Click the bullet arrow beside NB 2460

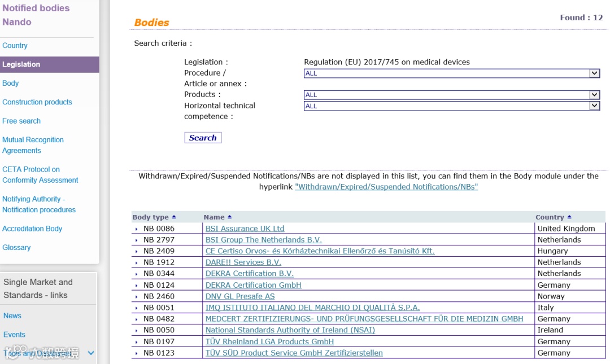point(136,297)
